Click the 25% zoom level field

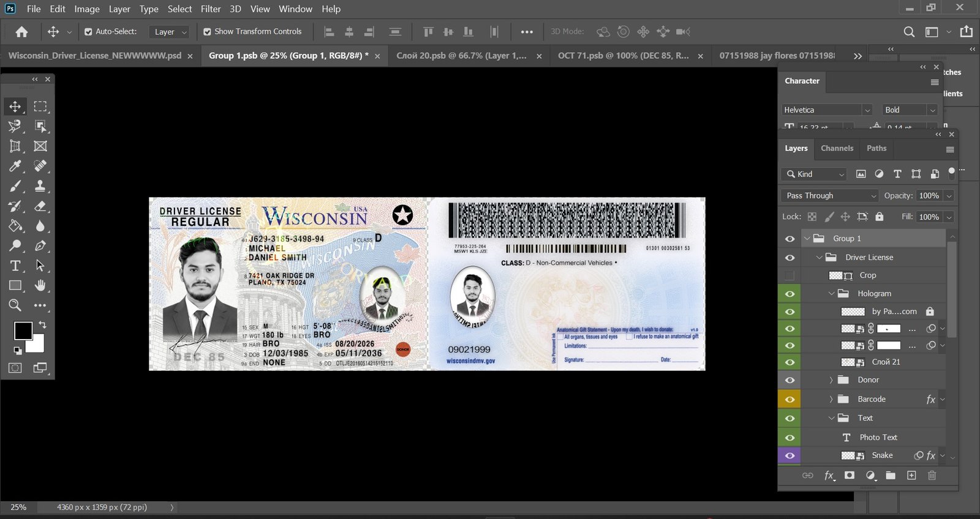tap(18, 507)
